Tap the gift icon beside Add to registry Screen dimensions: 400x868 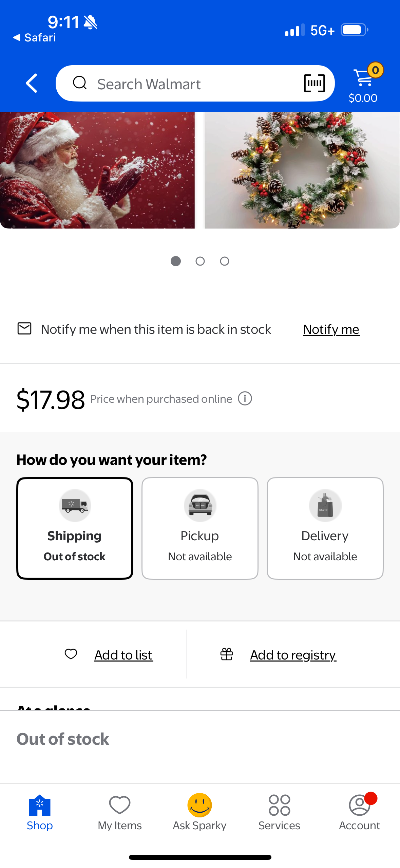pyautogui.click(x=227, y=654)
